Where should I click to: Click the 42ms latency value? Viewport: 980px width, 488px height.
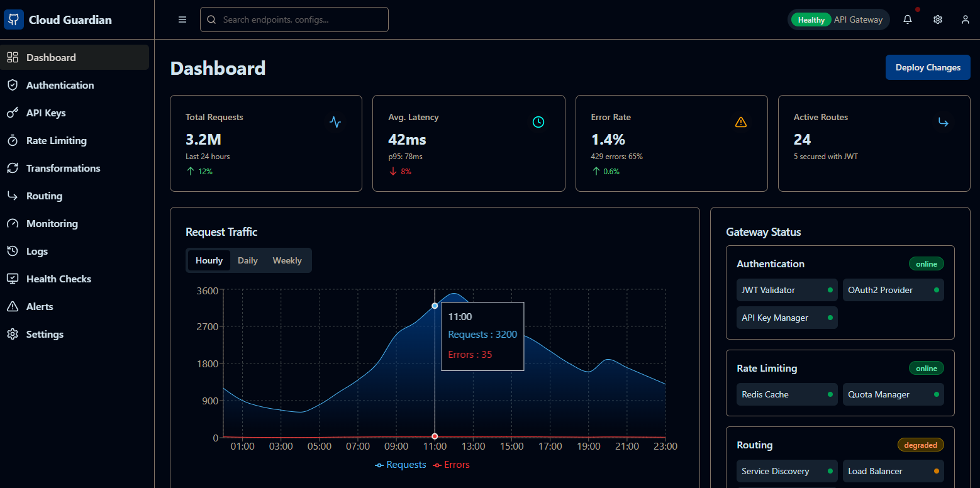pos(408,140)
